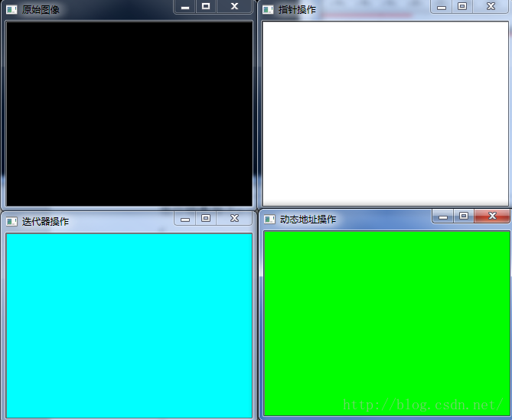Click the 迭代器操作 title text
Viewport: 512px width, 420px height.
point(45,222)
